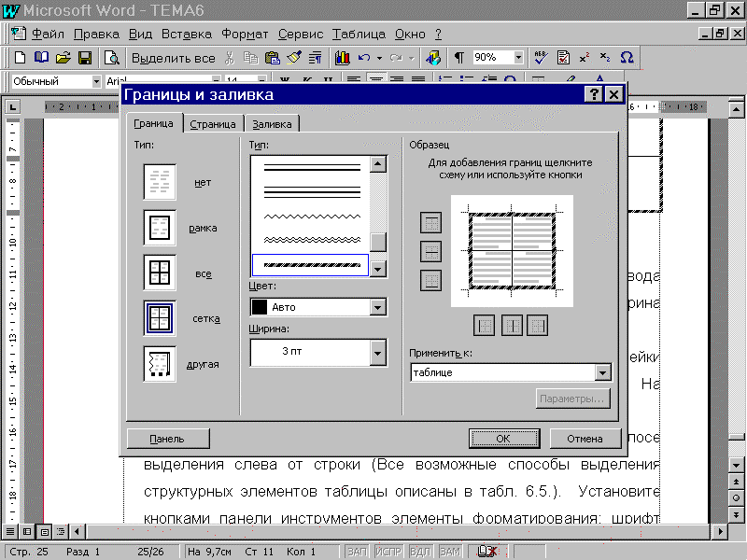This screenshot has width=747, height=560.
Task: Expand undo history dropdown arrow
Action: (379, 58)
